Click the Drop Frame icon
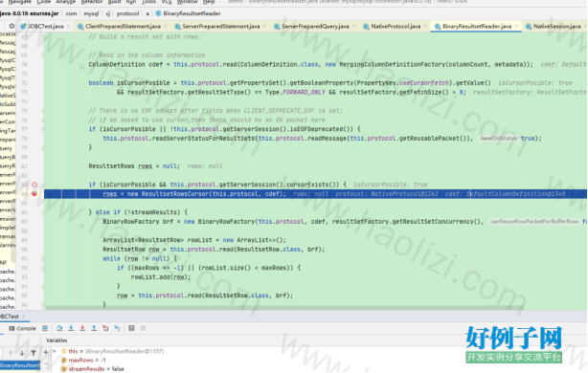This screenshot has height=373, width=588. point(105,328)
